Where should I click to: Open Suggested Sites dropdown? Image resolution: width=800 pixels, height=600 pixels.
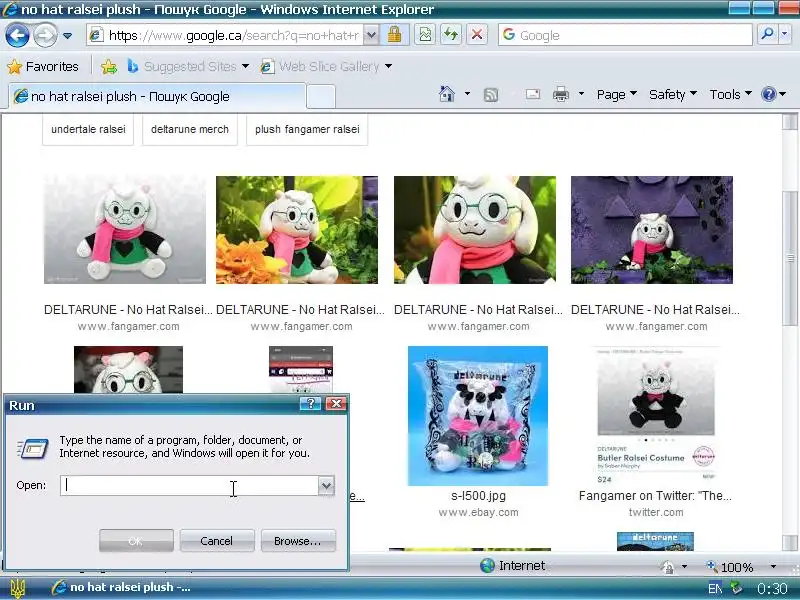188,66
